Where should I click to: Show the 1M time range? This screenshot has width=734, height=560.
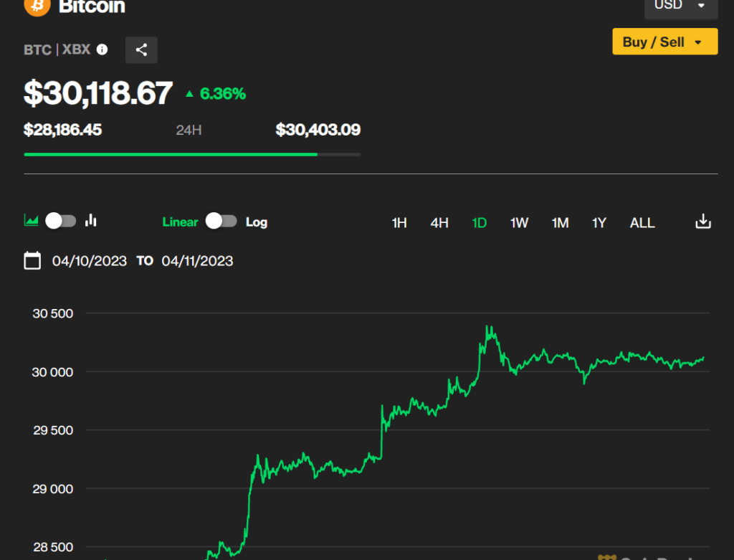pos(560,223)
